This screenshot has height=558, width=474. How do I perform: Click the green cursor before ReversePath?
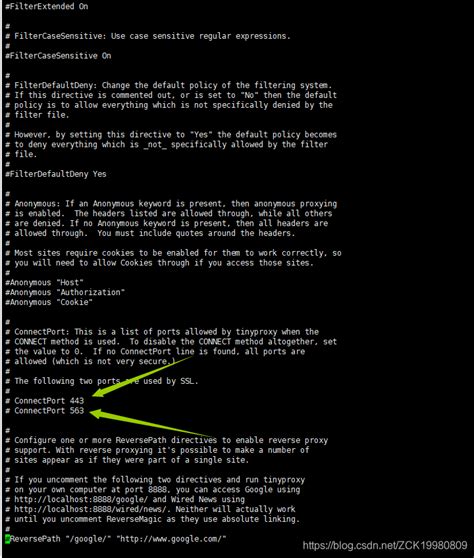coord(7,539)
